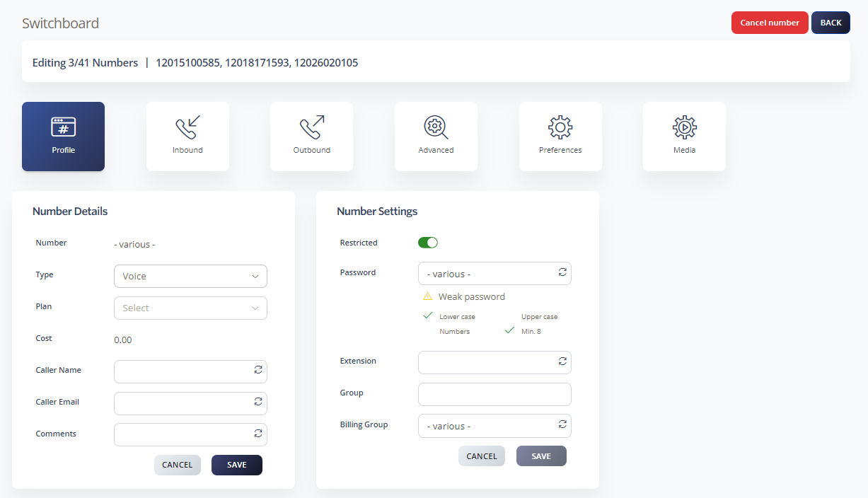Screen dimensions: 868x498
Task: Open the Outbound call settings icon
Action: (x=312, y=127)
